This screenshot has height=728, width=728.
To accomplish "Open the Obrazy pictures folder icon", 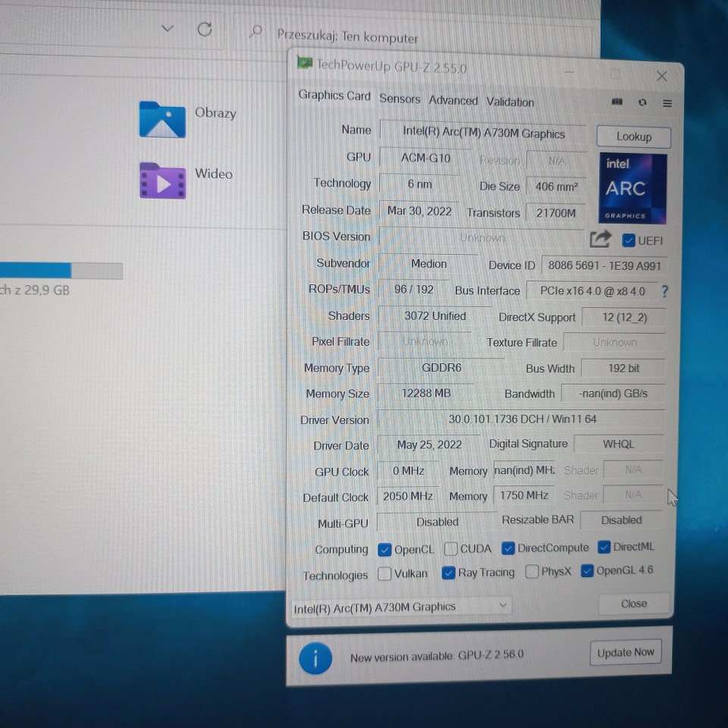I will coord(162,119).
